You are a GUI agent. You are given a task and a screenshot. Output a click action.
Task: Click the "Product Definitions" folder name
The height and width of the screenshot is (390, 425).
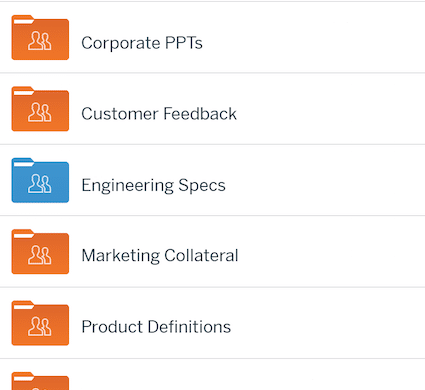(x=156, y=327)
